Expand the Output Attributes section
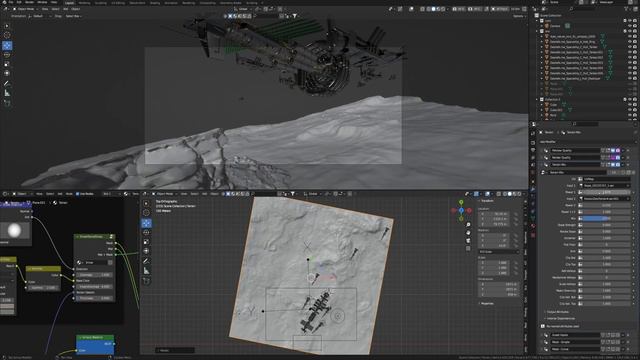The width and height of the screenshot is (640, 360). click(x=557, y=312)
